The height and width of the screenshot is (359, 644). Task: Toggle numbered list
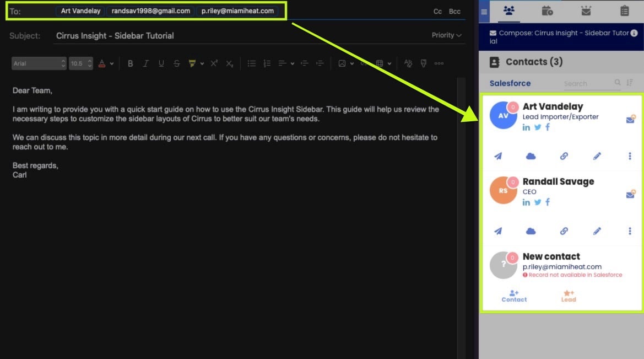tap(267, 63)
